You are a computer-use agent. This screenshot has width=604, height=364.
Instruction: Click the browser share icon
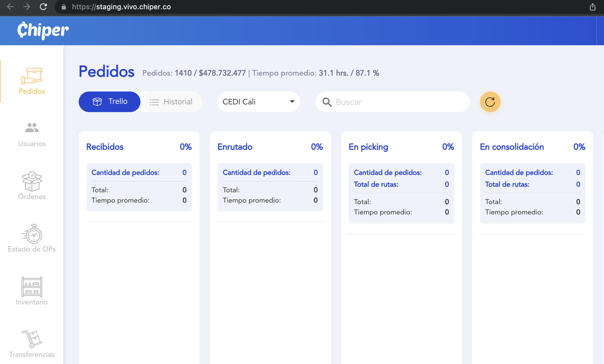(592, 7)
